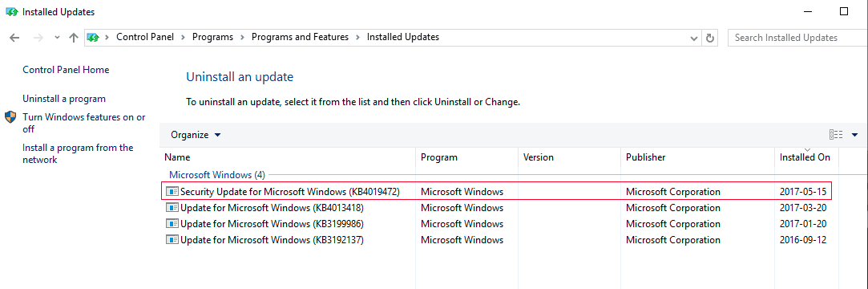Select Security Update KB4019472 row
Image resolution: width=868 pixels, height=289 pixels.
(497, 192)
